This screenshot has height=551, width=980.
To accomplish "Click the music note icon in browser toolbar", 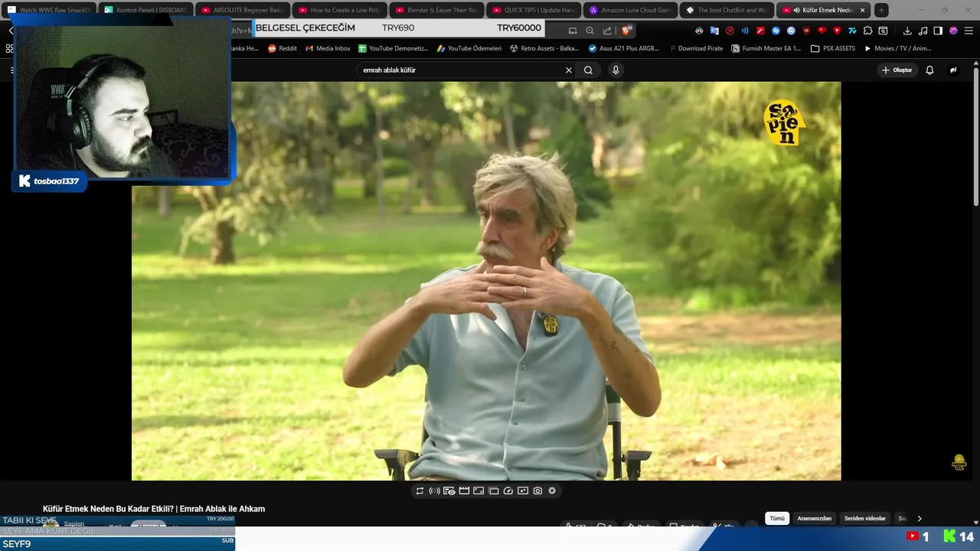I will pyautogui.click(x=923, y=31).
